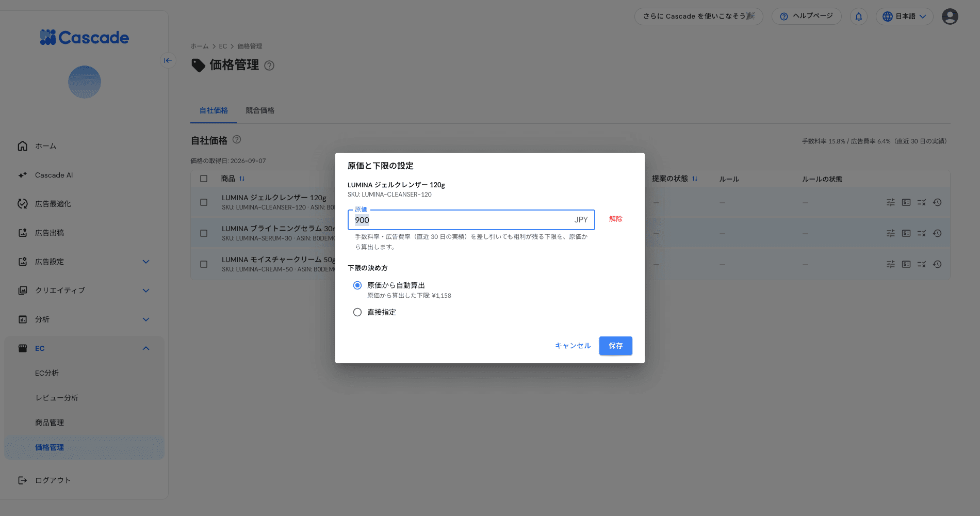The width and height of the screenshot is (980, 516).
Task: Switch to the 自社価格 tab
Action: click(214, 110)
